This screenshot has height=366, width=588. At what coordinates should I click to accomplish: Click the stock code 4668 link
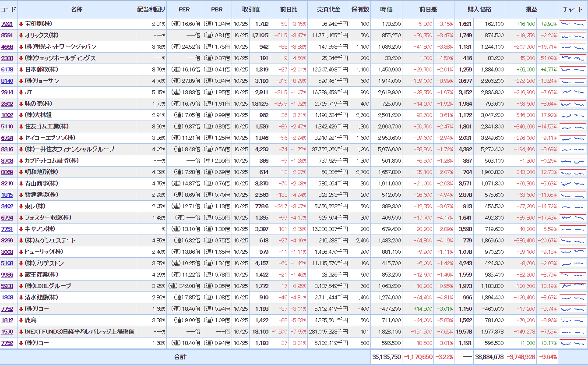[x=7, y=47]
